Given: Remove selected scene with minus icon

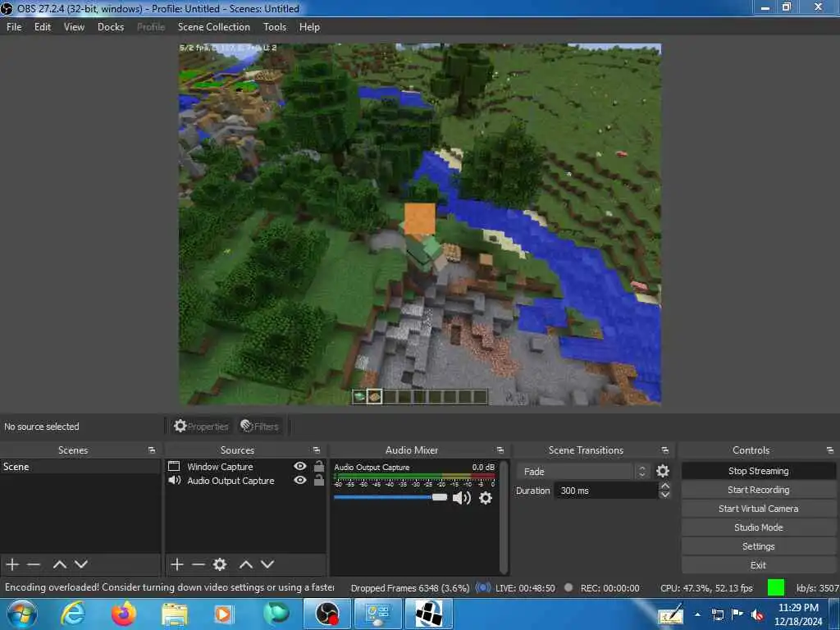Looking at the screenshot, I should click(34, 564).
